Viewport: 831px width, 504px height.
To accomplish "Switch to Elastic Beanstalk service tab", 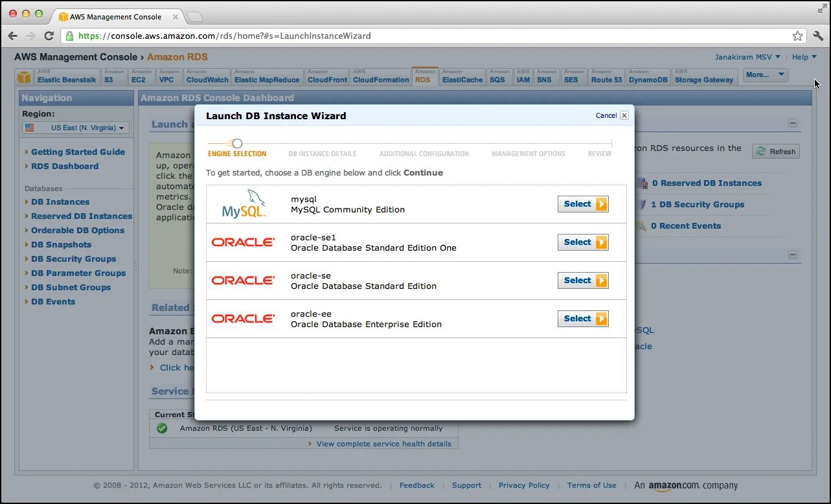I will point(66,76).
